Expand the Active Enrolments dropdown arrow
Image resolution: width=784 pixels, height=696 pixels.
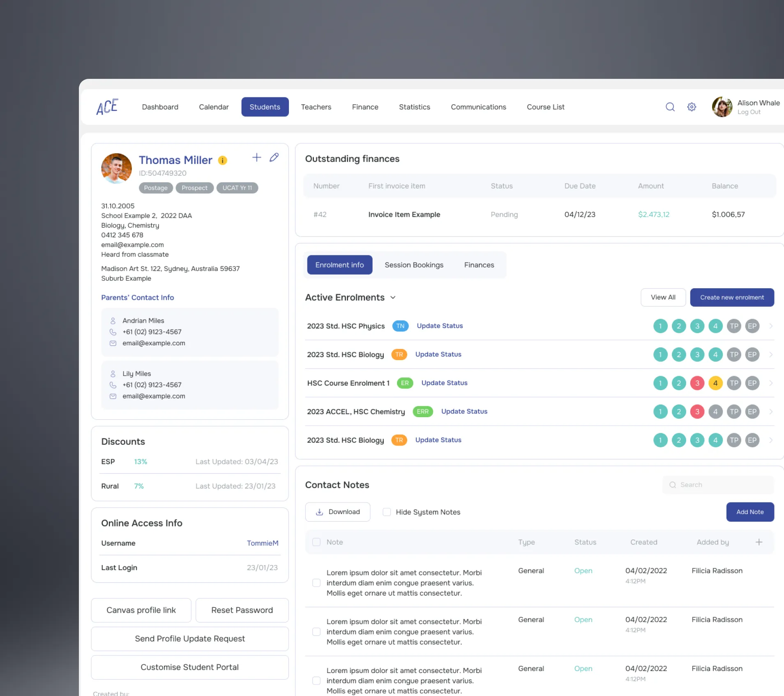click(x=393, y=298)
